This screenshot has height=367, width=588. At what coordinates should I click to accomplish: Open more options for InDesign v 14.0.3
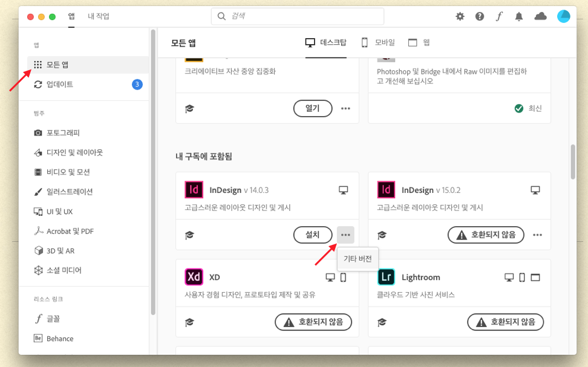point(345,235)
